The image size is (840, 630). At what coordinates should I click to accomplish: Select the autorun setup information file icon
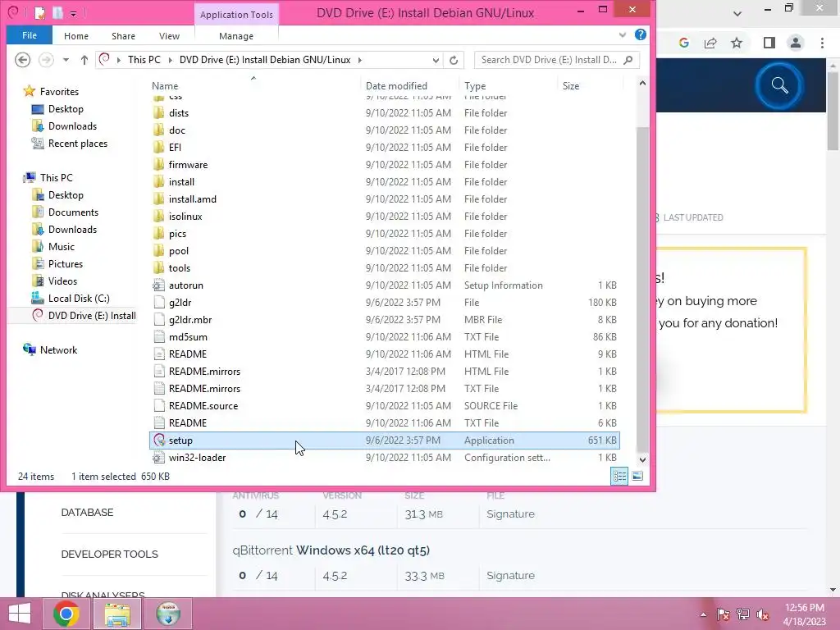pyautogui.click(x=158, y=285)
